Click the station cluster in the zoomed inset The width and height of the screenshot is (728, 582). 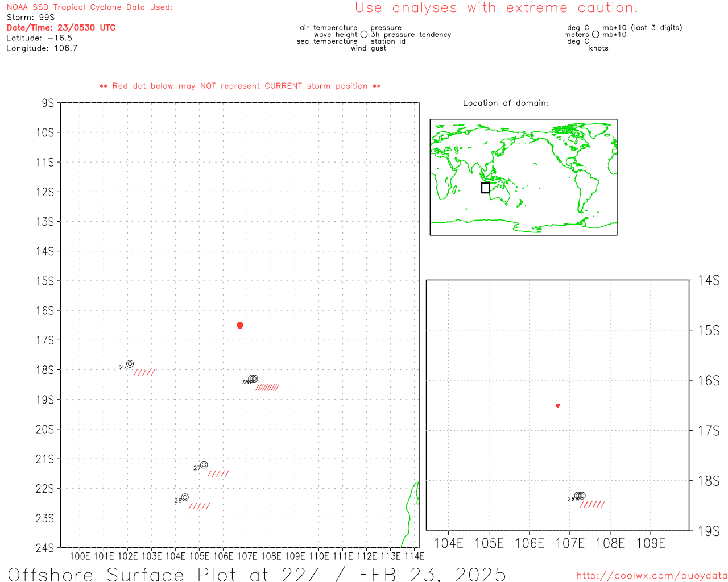pyautogui.click(x=580, y=496)
